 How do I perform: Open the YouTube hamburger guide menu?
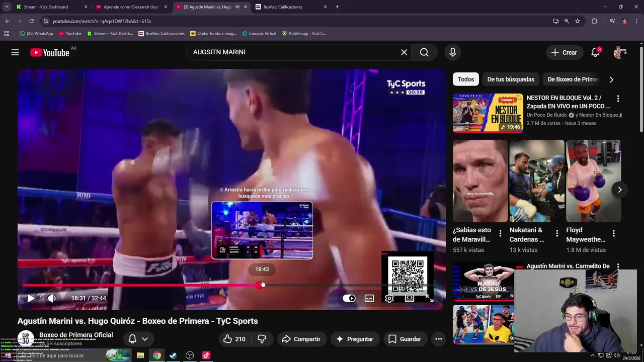(15, 52)
